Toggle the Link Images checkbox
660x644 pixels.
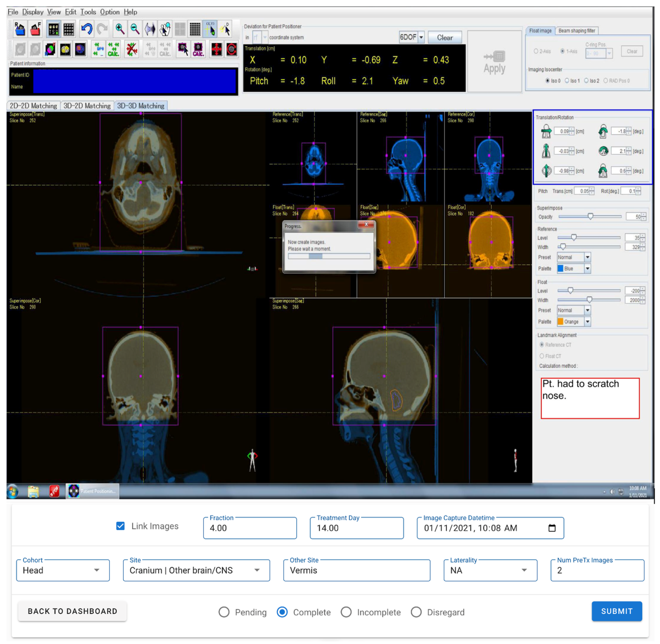point(120,526)
